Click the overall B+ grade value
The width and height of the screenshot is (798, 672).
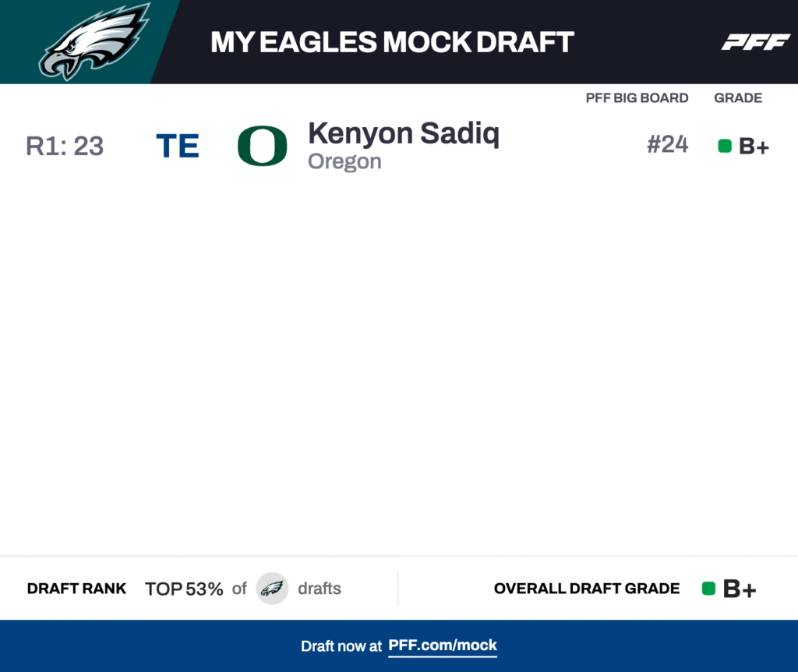(x=740, y=589)
